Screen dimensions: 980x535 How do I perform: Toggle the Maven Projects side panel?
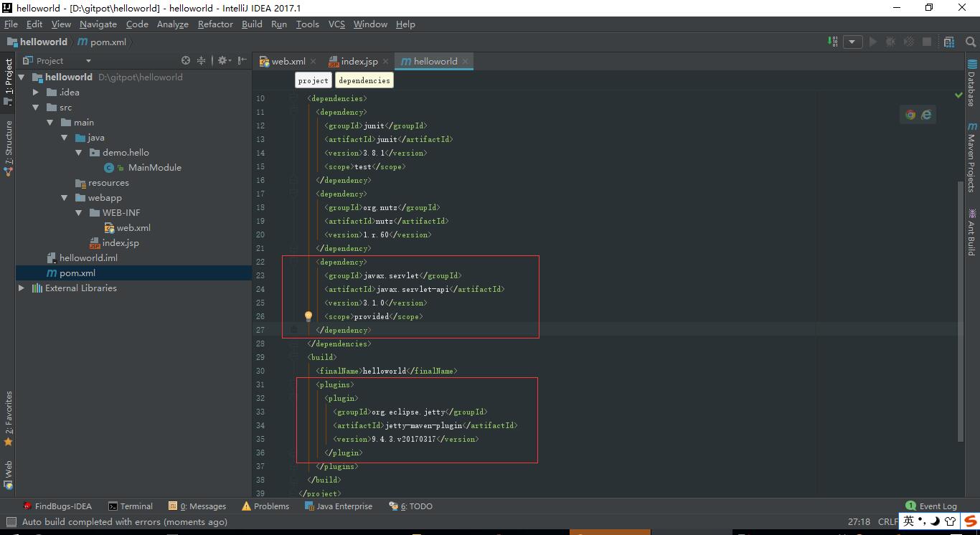tap(971, 158)
